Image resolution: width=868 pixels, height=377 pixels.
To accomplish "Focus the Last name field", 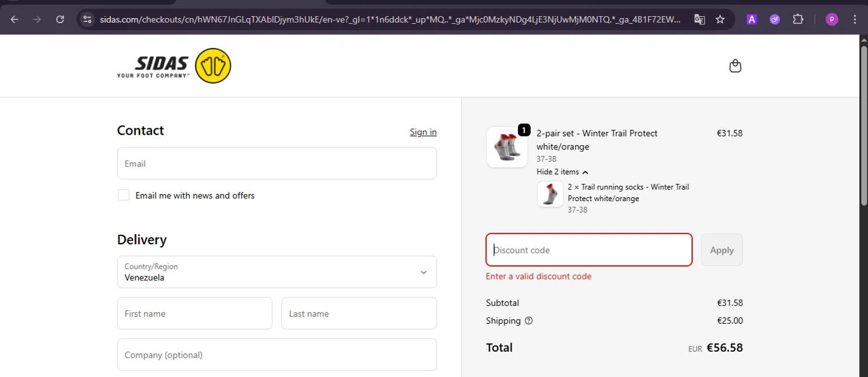I will [x=359, y=313].
